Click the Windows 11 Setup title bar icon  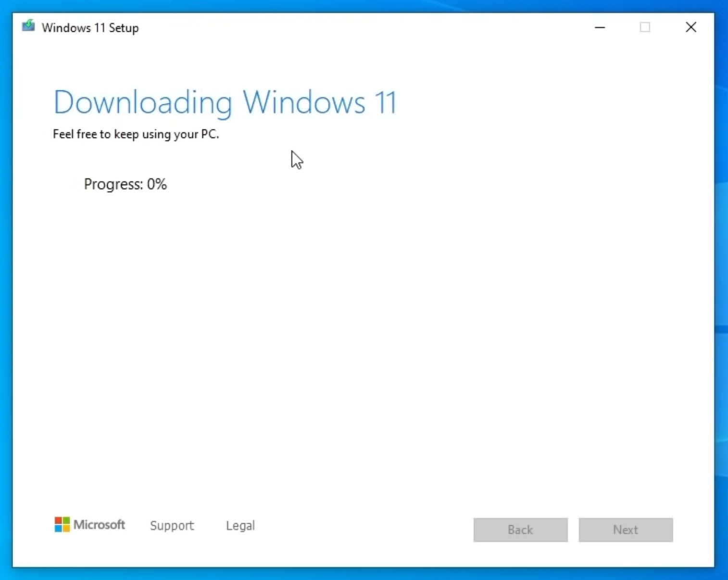[28, 26]
